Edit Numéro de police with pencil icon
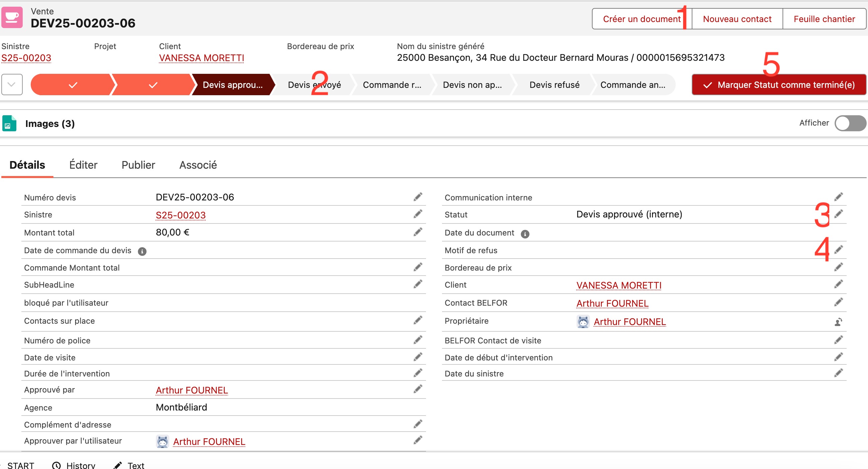The height and width of the screenshot is (469, 868). tap(418, 340)
